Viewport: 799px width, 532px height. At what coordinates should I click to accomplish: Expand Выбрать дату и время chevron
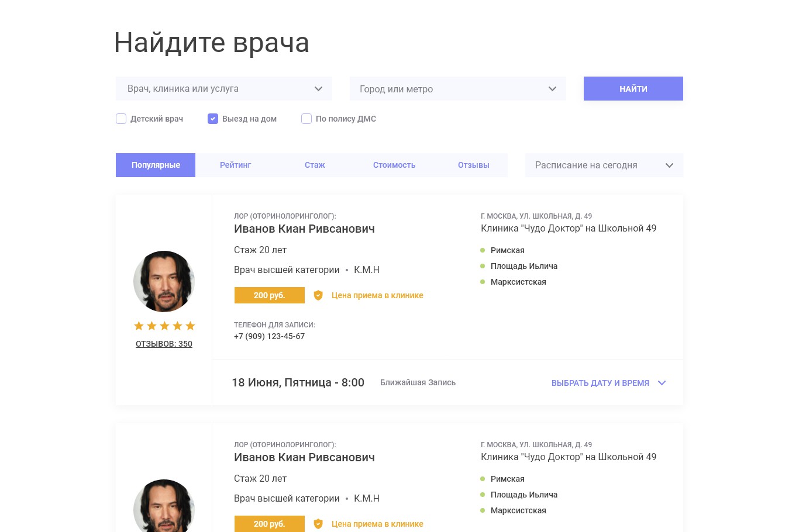662,383
